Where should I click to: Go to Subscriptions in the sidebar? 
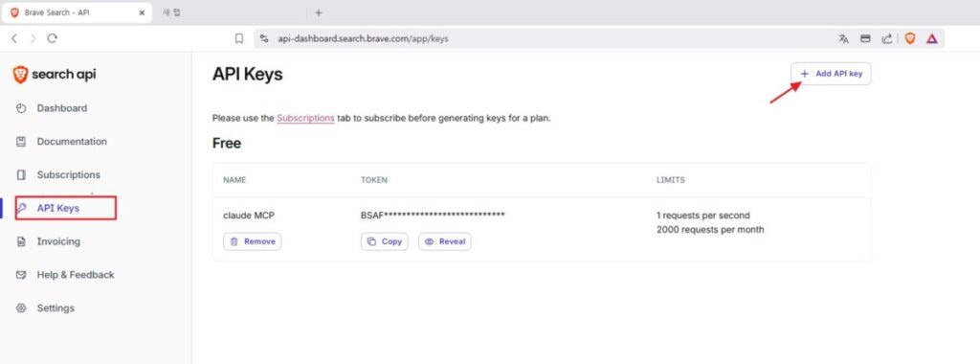tap(69, 174)
